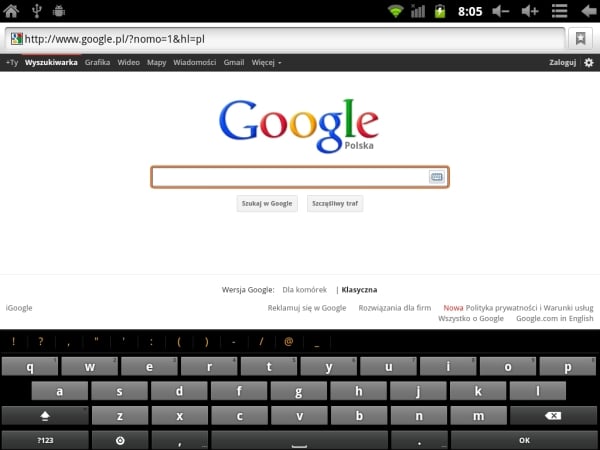Tap the exclamation mark in suggestion row
600x450 pixels.
14,341
